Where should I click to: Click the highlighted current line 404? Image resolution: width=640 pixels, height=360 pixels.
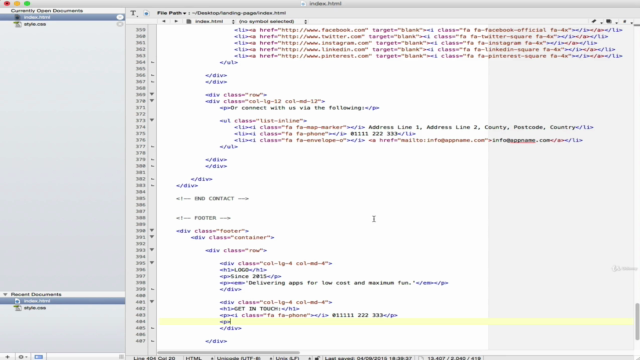tap(396, 322)
